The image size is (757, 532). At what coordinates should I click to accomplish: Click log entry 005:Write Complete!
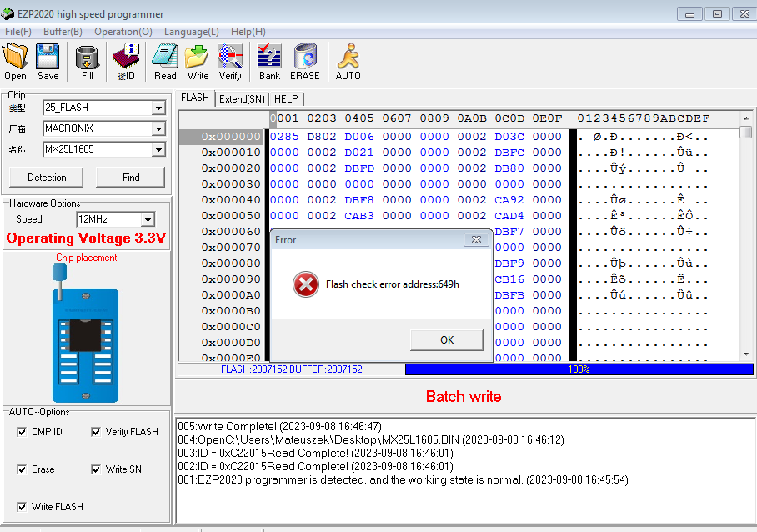tap(279, 426)
